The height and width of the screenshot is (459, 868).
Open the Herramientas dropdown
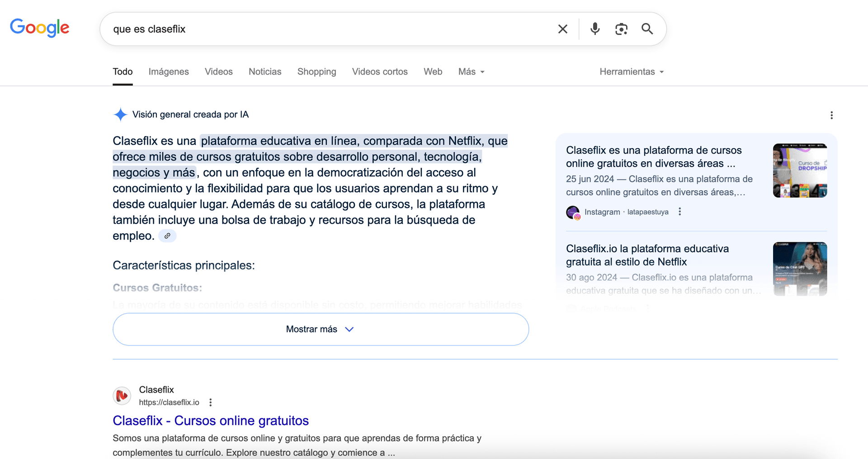coord(632,72)
